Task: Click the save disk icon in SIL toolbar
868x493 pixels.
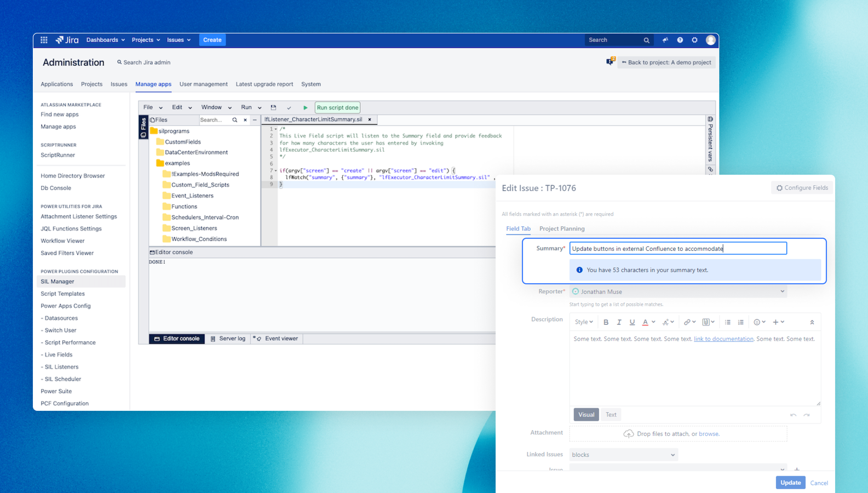Action: 273,107
